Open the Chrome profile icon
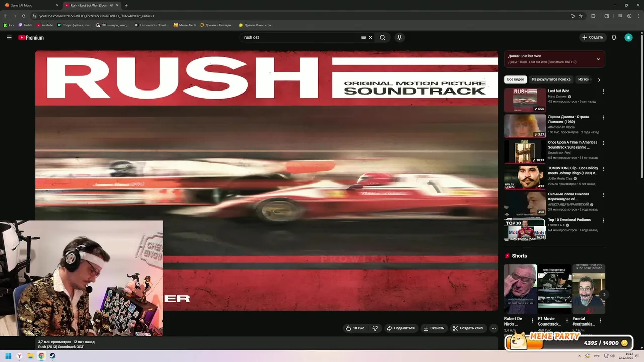 coord(629,16)
